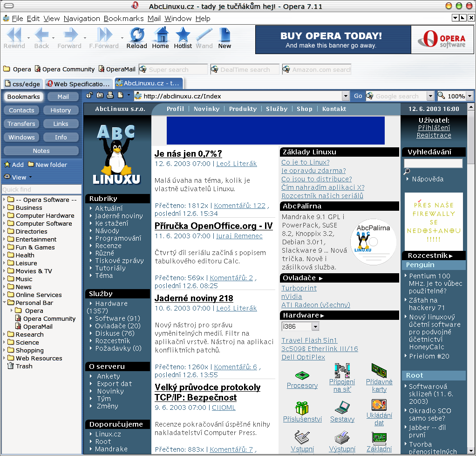
Task: Click the Go button
Action: pos(358,96)
